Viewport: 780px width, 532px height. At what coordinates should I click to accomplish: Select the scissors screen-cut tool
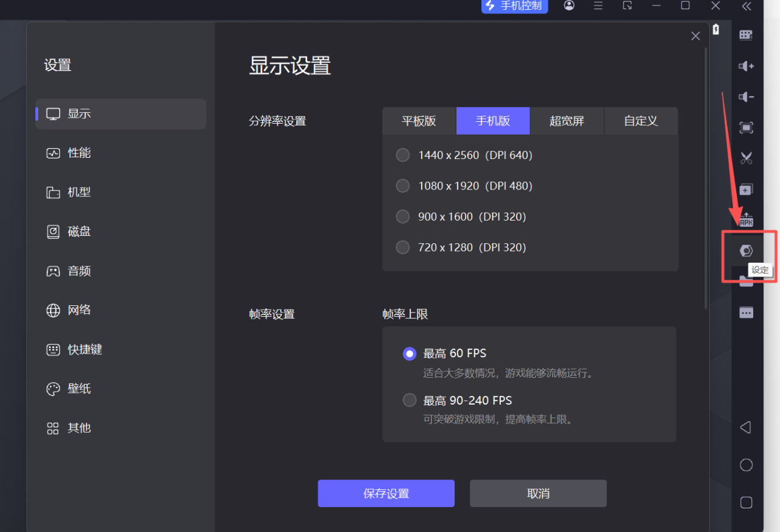pyautogui.click(x=746, y=158)
